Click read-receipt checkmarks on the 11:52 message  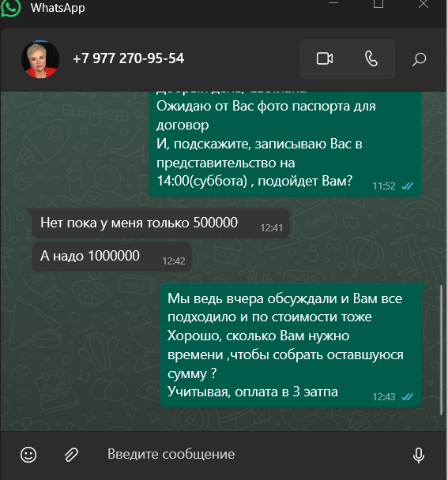pos(408,186)
